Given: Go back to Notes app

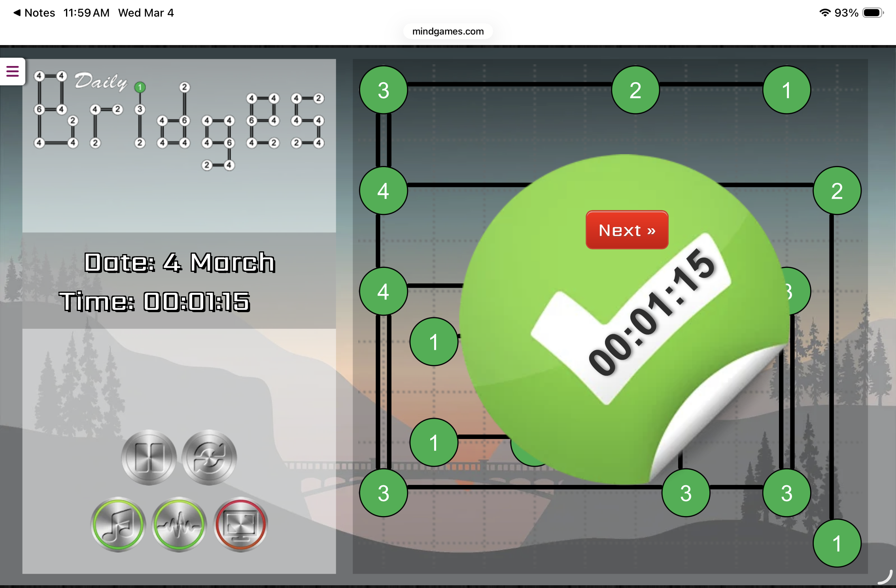Looking at the screenshot, I should tap(34, 13).
